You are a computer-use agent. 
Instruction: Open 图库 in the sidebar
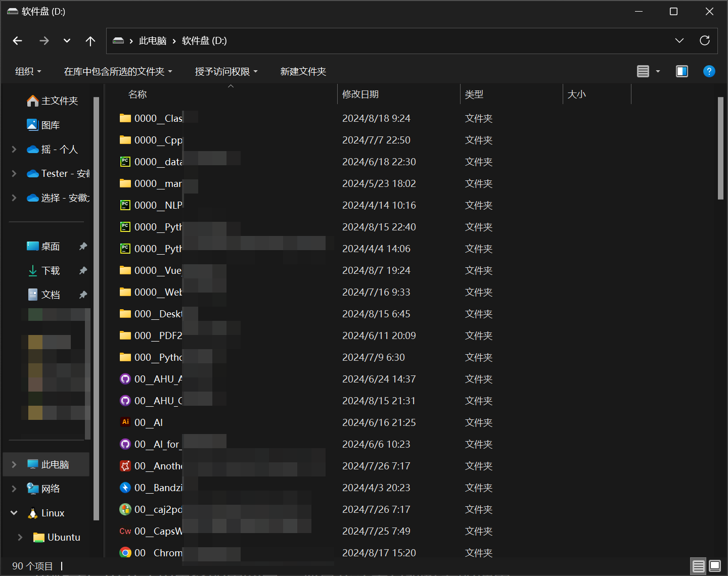coord(43,125)
